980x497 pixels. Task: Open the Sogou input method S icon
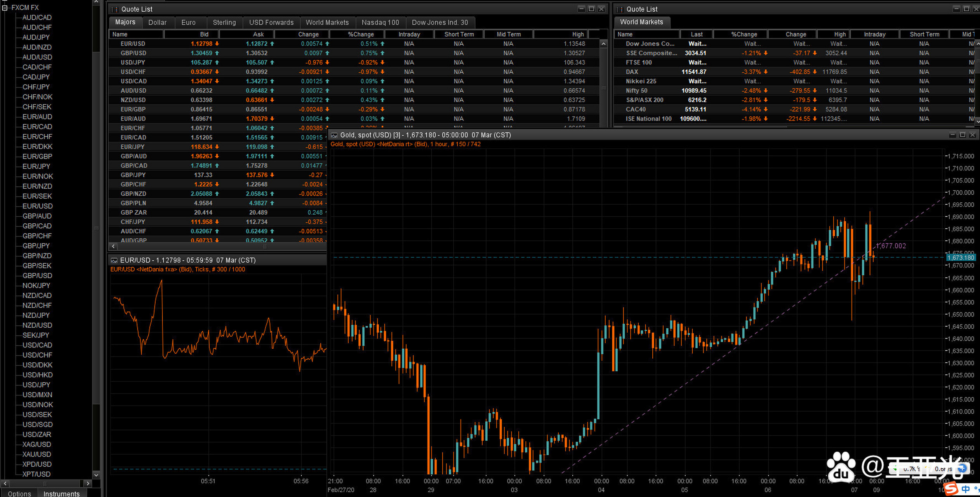pos(951,488)
